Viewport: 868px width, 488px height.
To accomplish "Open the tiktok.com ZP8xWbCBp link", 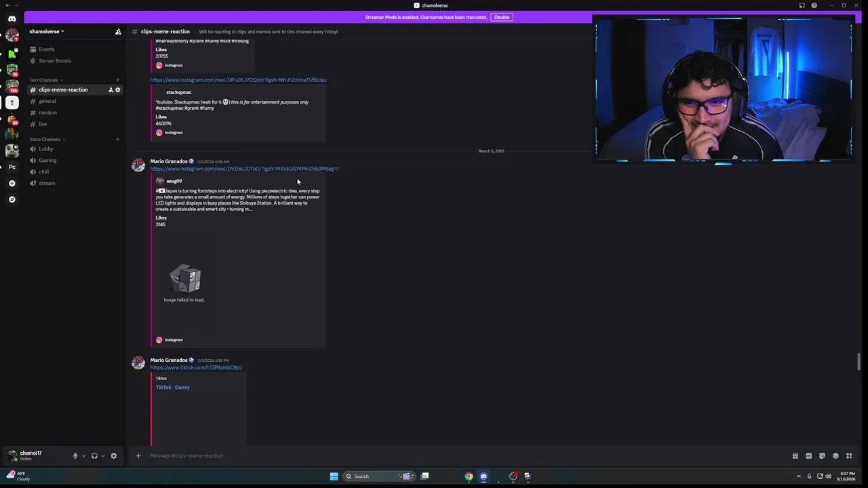I will (x=196, y=367).
